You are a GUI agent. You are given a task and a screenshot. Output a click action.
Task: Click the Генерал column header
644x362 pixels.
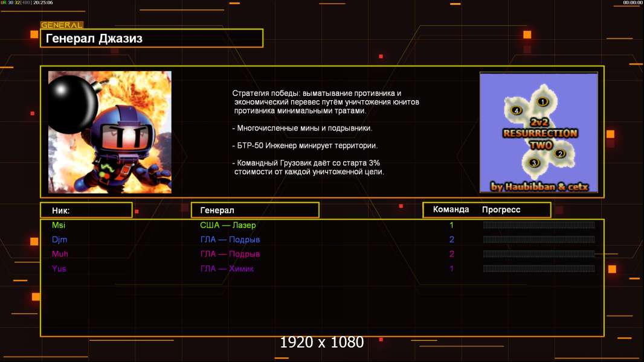pyautogui.click(x=255, y=211)
